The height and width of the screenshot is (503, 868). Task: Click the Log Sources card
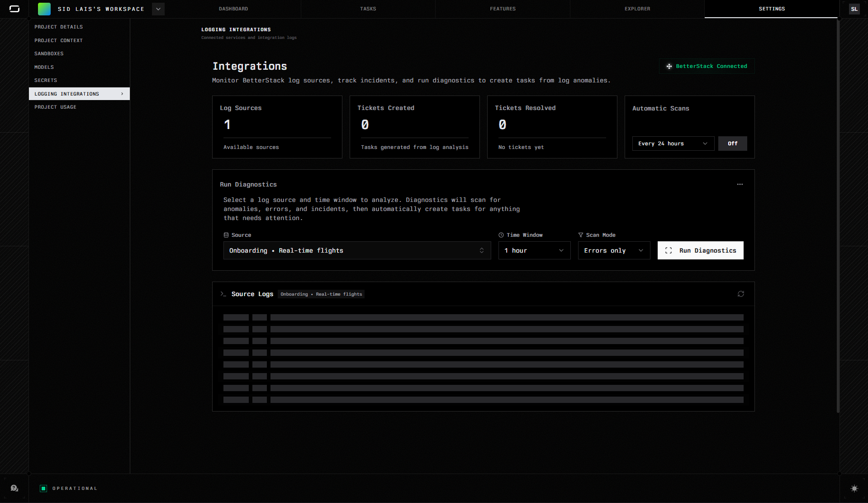click(x=277, y=127)
